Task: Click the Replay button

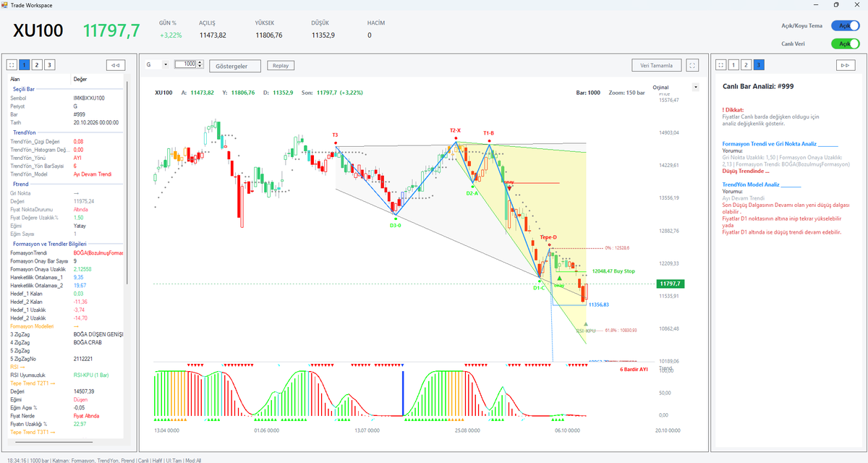Action: 281,65
